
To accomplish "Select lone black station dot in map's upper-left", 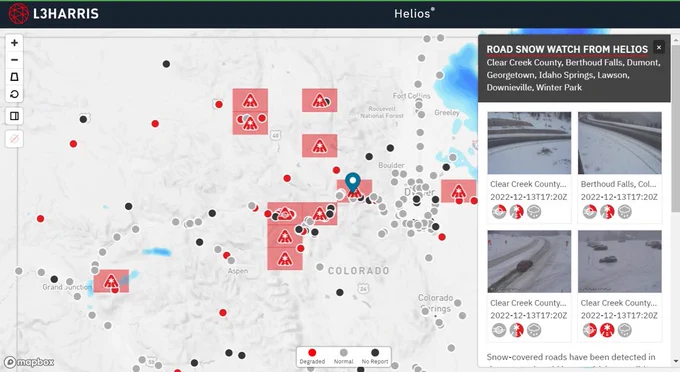I will pyautogui.click(x=166, y=64).
